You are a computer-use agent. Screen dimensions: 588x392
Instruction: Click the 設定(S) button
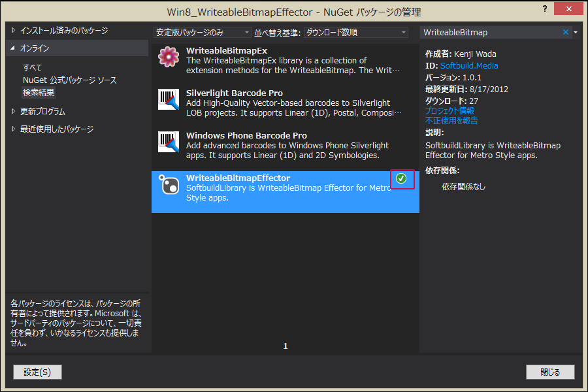pyautogui.click(x=37, y=372)
